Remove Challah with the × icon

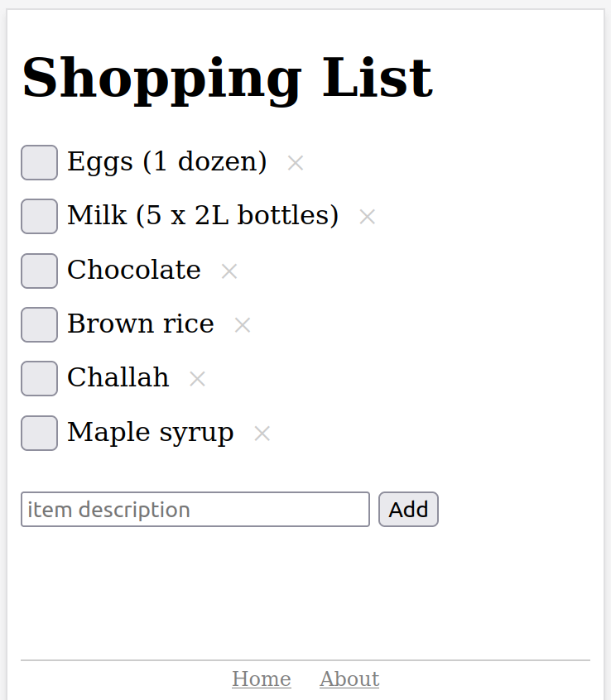point(197,379)
